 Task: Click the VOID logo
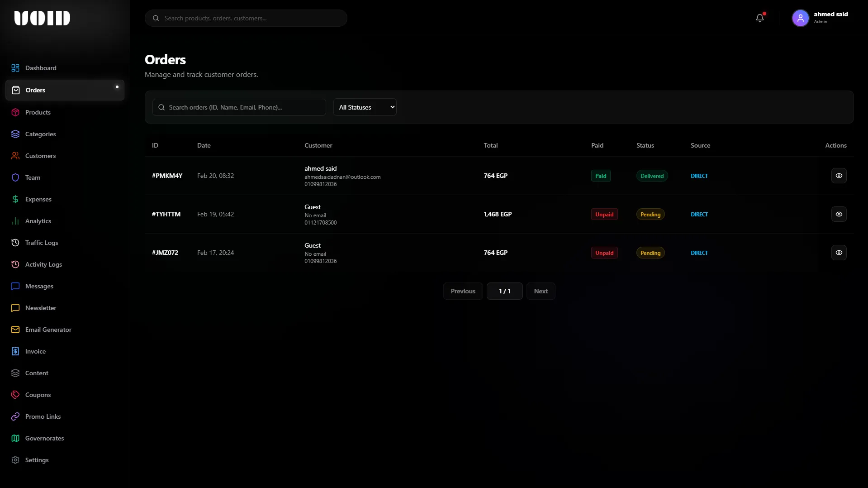pyautogui.click(x=42, y=18)
